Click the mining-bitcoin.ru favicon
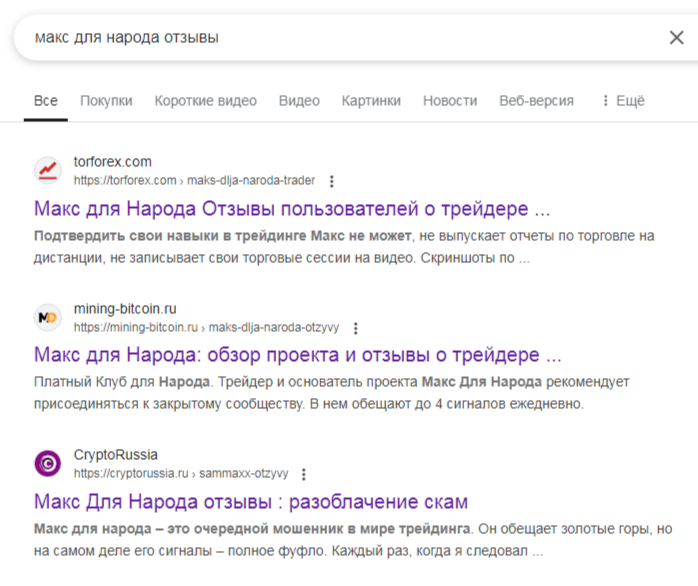The width and height of the screenshot is (698, 586). tap(48, 317)
